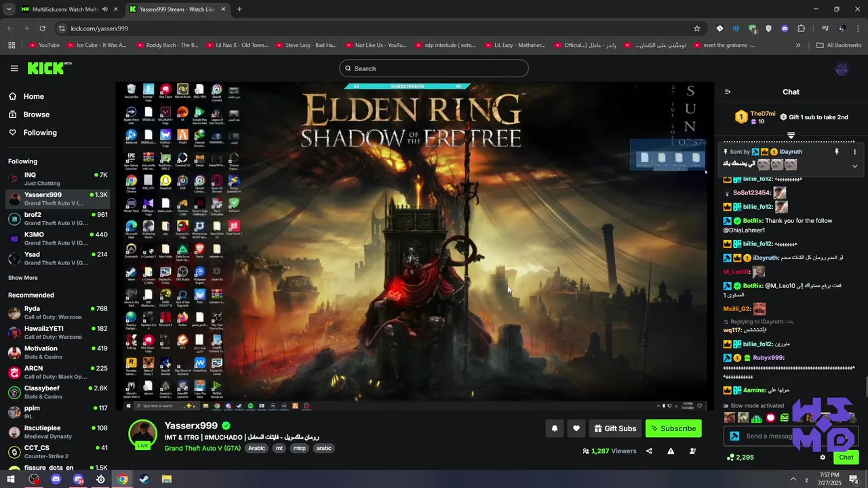Click the 1,287 Viewers count

610,451
